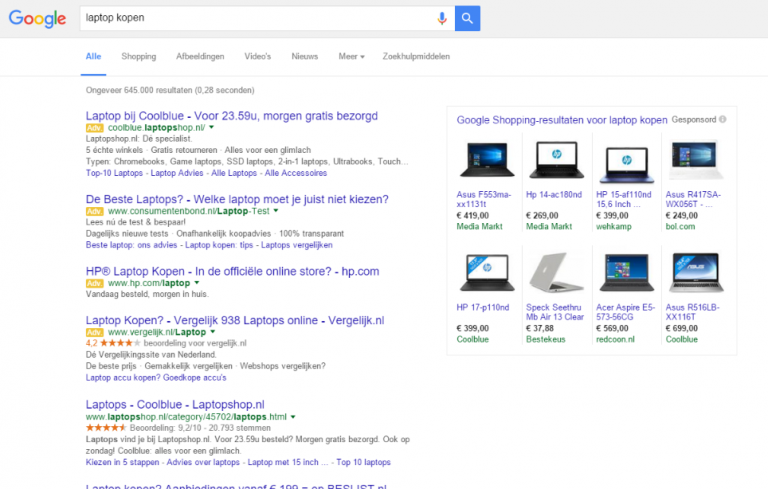Select the Alle tab
This screenshot has width=768, height=489.
(93, 56)
